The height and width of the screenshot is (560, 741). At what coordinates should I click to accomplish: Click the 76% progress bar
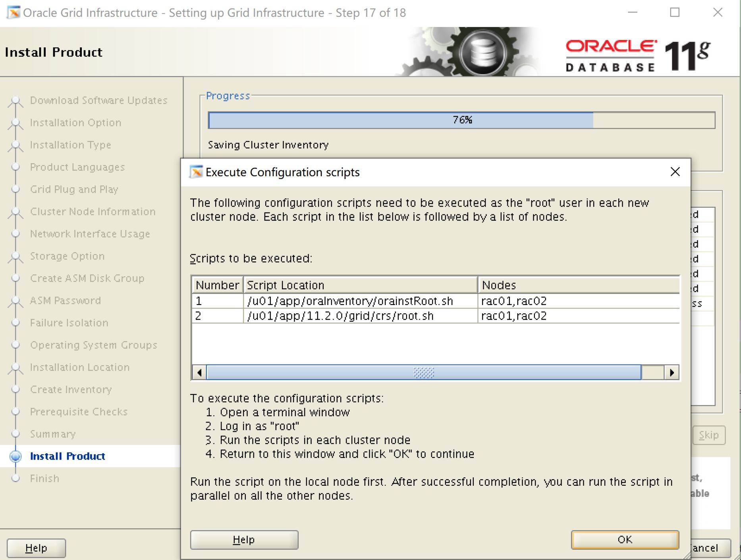[x=461, y=120]
